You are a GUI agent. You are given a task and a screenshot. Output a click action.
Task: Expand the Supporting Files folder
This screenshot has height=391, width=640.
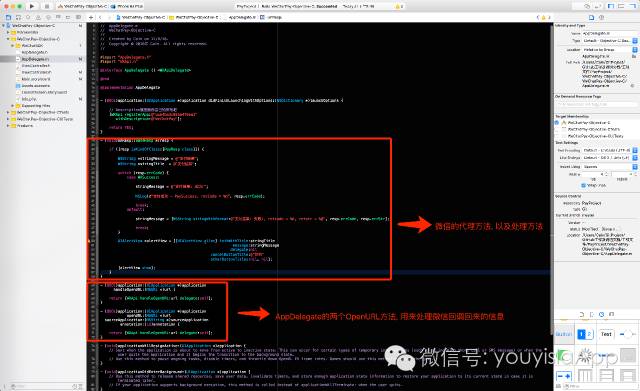tap(13, 106)
